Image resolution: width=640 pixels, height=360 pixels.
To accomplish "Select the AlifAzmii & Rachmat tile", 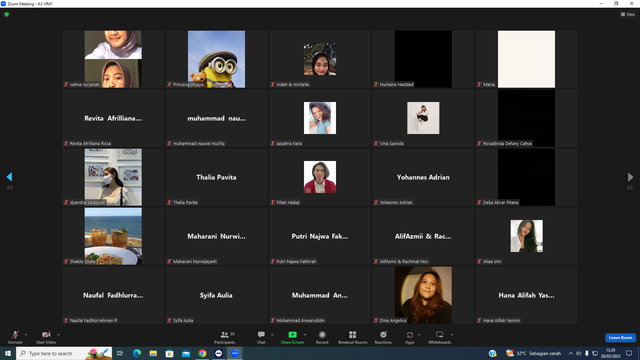I will tap(423, 236).
